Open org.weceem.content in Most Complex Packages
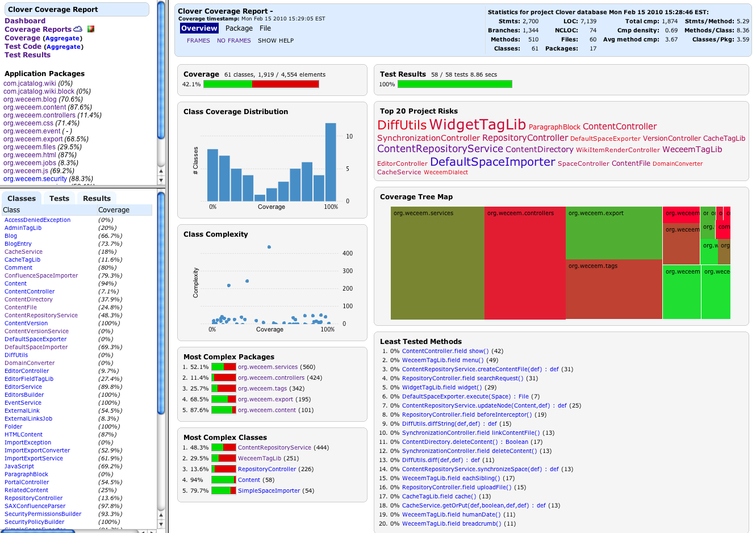This screenshot has width=756, height=533. point(267,410)
